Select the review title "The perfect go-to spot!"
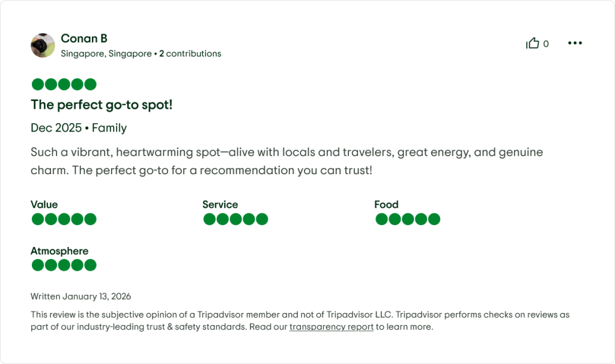 click(101, 105)
